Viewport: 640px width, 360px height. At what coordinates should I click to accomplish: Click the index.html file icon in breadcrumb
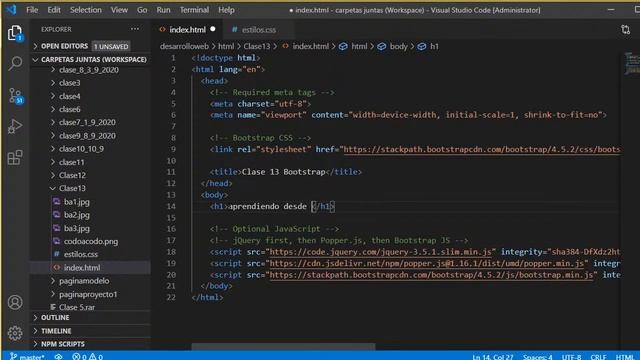(285, 46)
